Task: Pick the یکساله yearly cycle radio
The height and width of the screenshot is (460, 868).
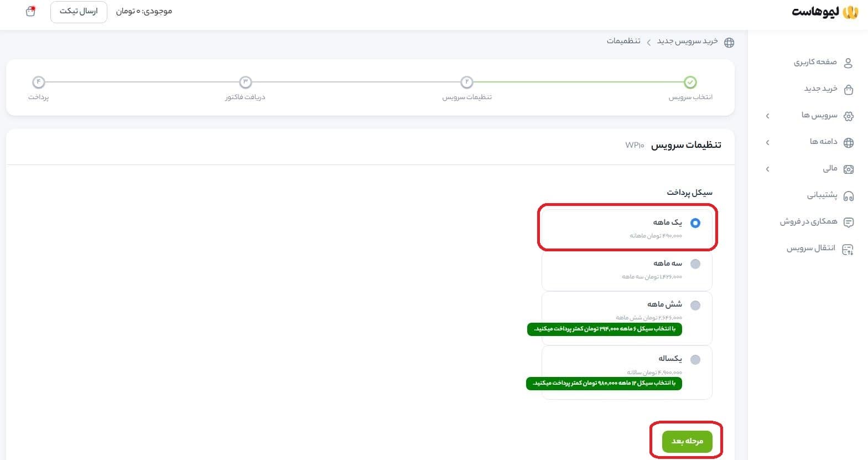Action: coord(695,360)
